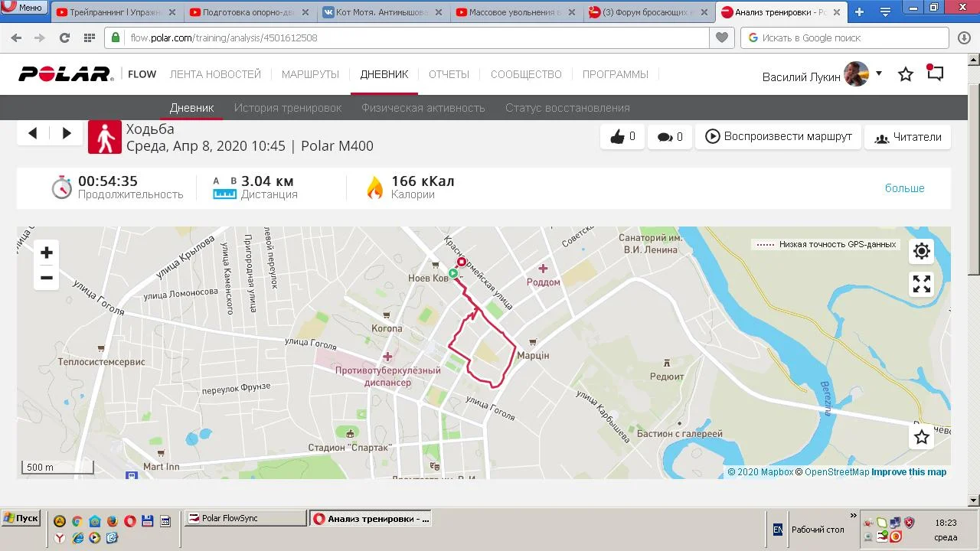This screenshot has height=551, width=980.
Task: Go forward in browser history
Action: pyautogui.click(x=40, y=37)
